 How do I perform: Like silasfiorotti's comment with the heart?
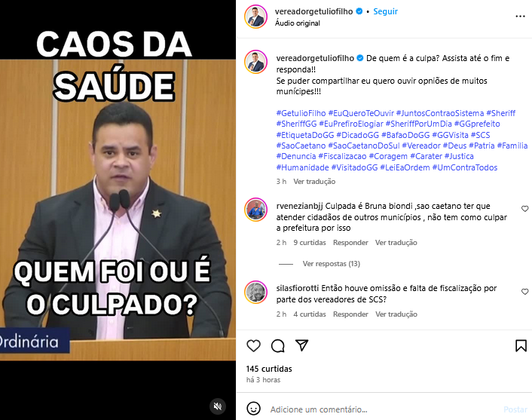pos(524,292)
